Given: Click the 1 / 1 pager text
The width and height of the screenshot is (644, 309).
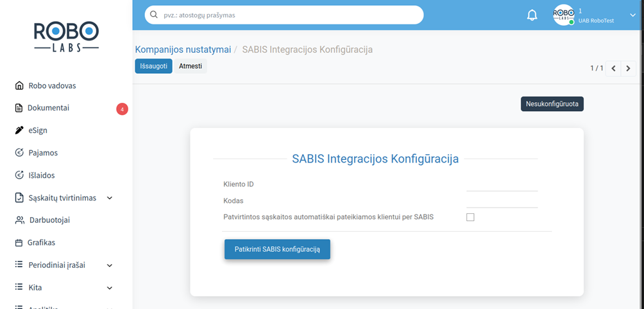Looking at the screenshot, I should click(597, 68).
